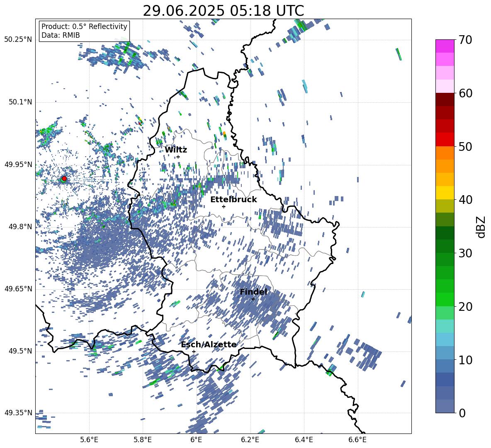Click the 10 dBZ colorbar label
This screenshot has height=448, width=491.
(465, 360)
